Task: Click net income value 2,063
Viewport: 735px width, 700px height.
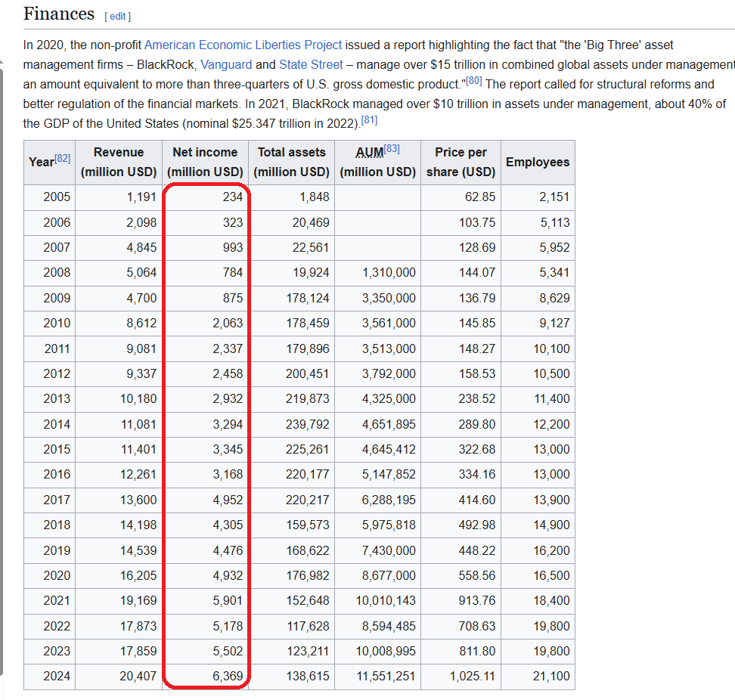Action: (x=228, y=324)
